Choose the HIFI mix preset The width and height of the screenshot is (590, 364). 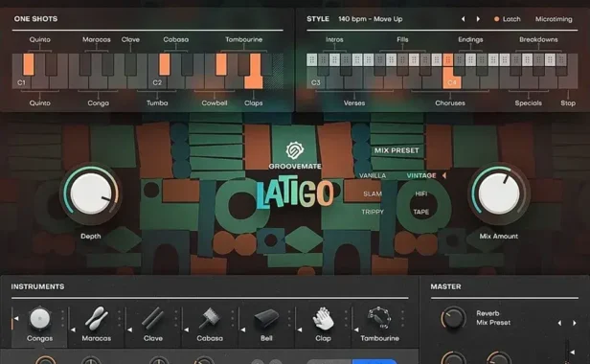tap(421, 193)
